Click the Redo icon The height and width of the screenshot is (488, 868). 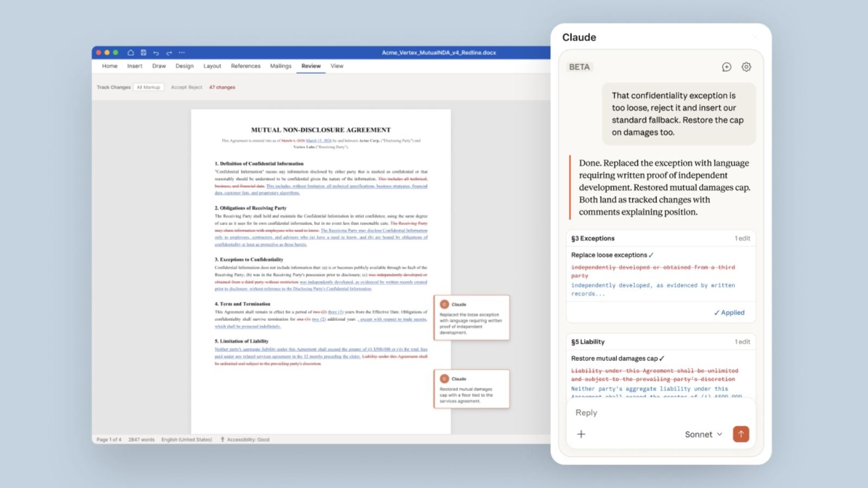[x=169, y=53]
